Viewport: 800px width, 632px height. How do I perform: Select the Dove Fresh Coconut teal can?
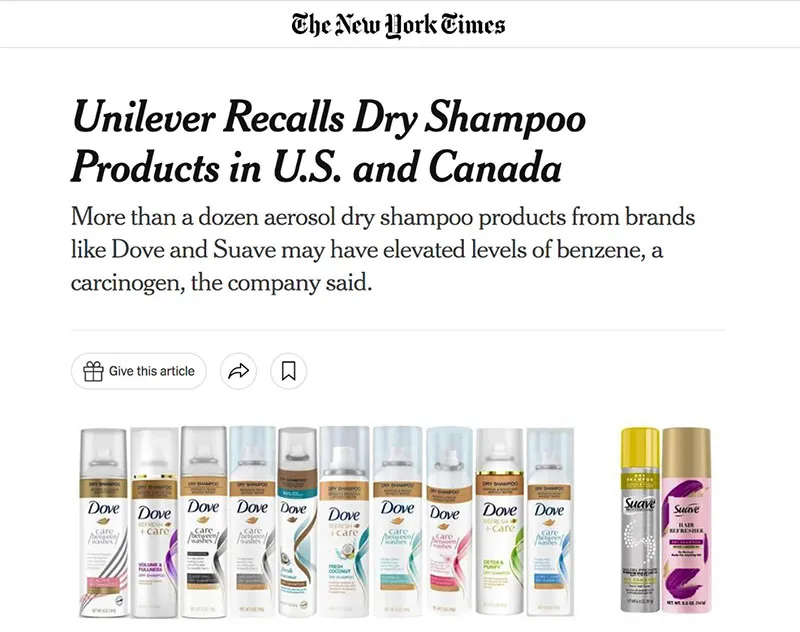[x=344, y=523]
